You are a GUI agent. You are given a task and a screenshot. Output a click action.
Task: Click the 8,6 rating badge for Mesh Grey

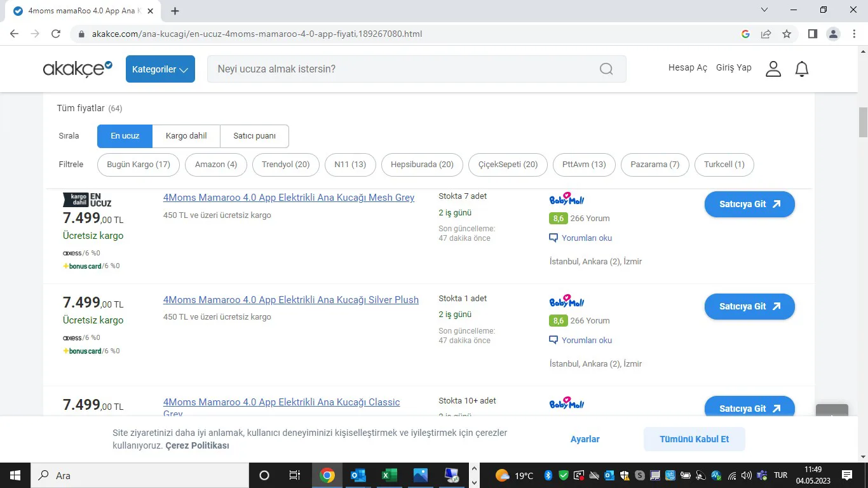pyautogui.click(x=558, y=219)
